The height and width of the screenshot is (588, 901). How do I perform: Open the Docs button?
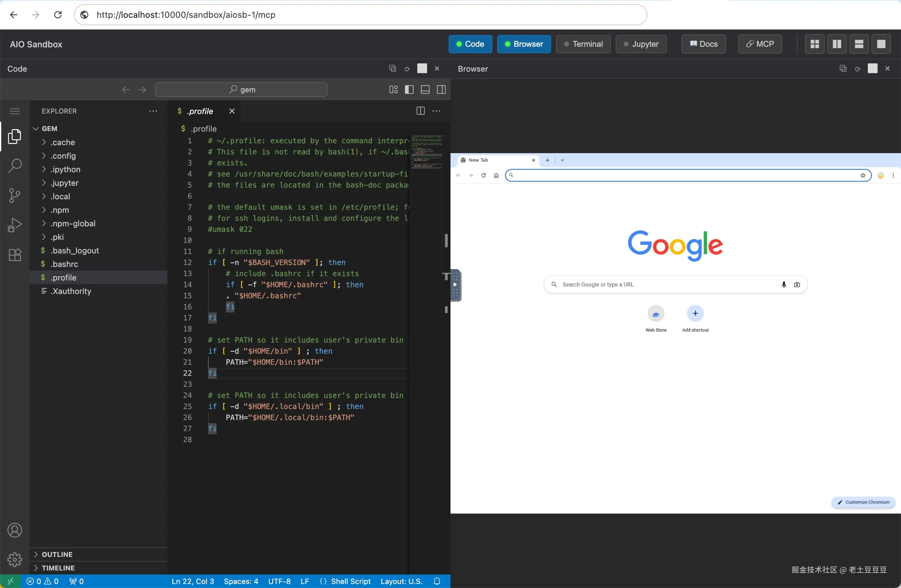703,44
